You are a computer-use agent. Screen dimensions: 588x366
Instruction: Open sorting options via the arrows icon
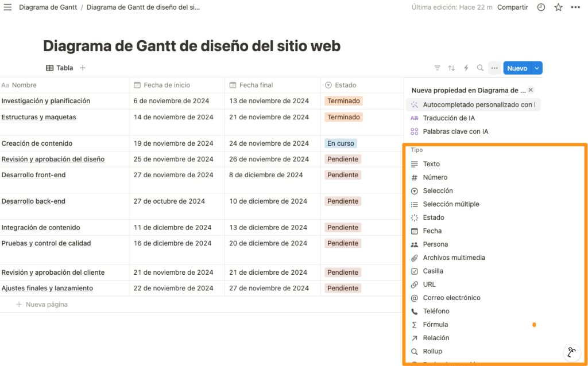point(451,68)
